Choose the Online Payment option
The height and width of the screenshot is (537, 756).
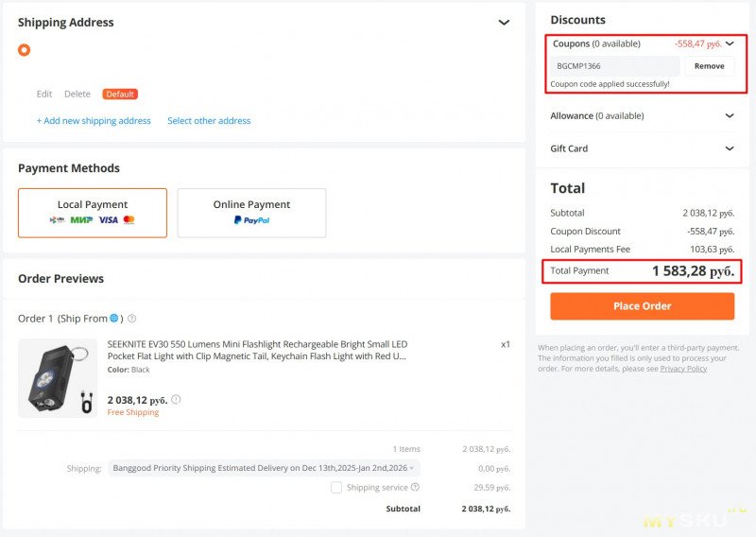click(x=251, y=212)
